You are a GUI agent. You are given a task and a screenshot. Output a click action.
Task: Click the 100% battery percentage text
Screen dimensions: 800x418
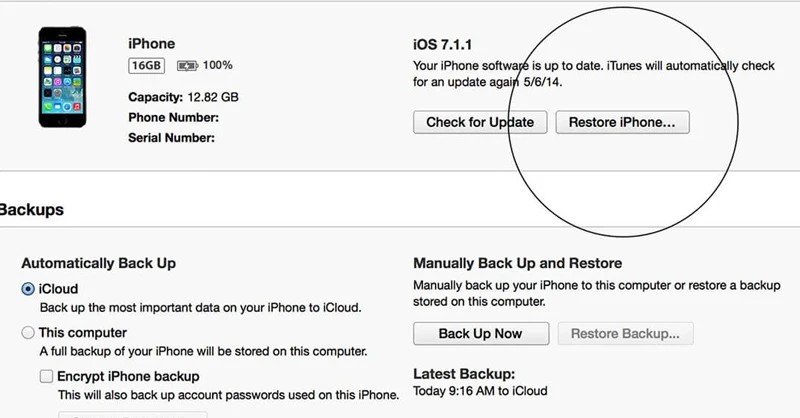pos(217,66)
